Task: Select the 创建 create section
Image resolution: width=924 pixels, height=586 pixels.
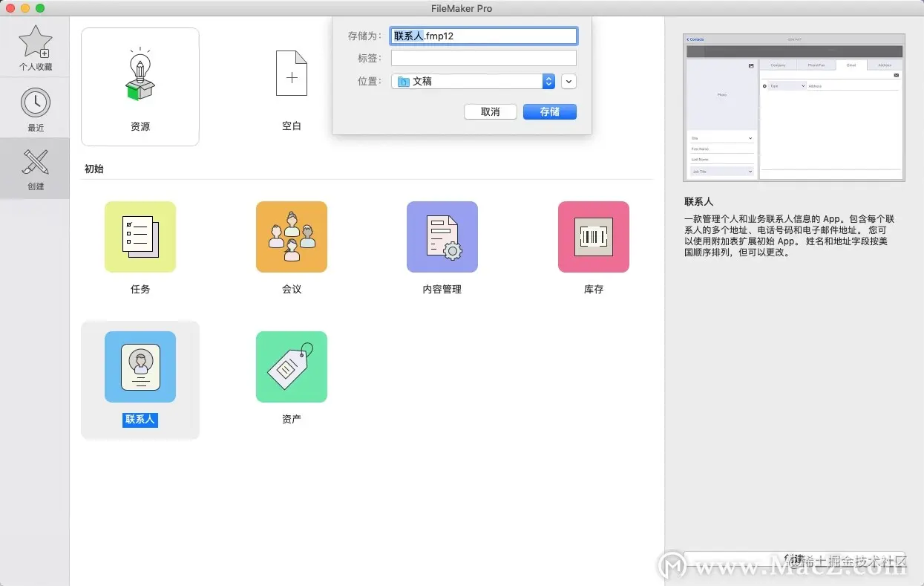Action: 35,169
